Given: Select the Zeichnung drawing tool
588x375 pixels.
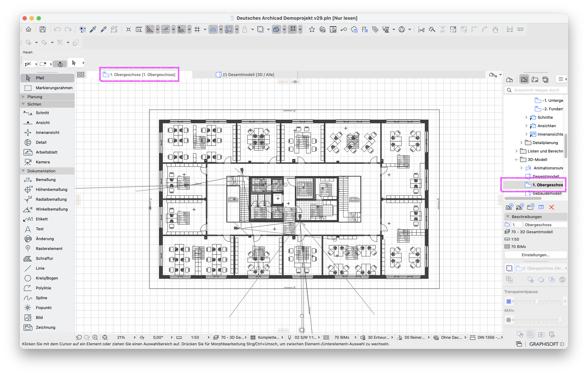Looking at the screenshot, I should 47,328.
